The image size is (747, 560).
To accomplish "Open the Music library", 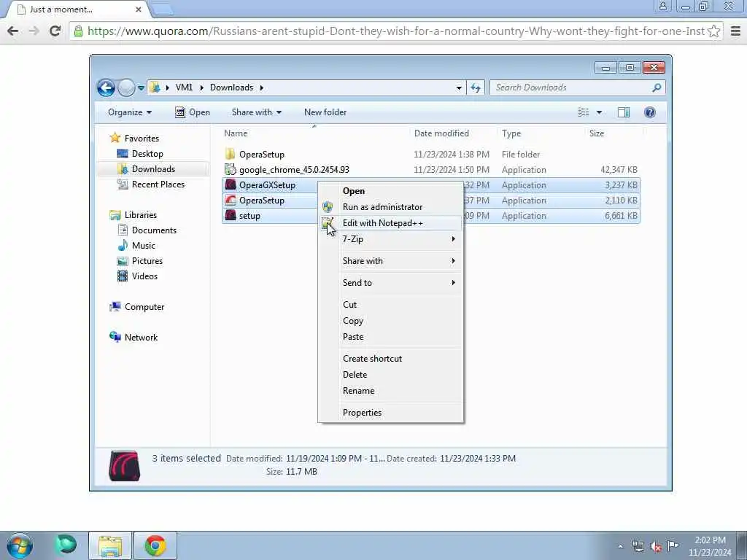I will point(144,246).
